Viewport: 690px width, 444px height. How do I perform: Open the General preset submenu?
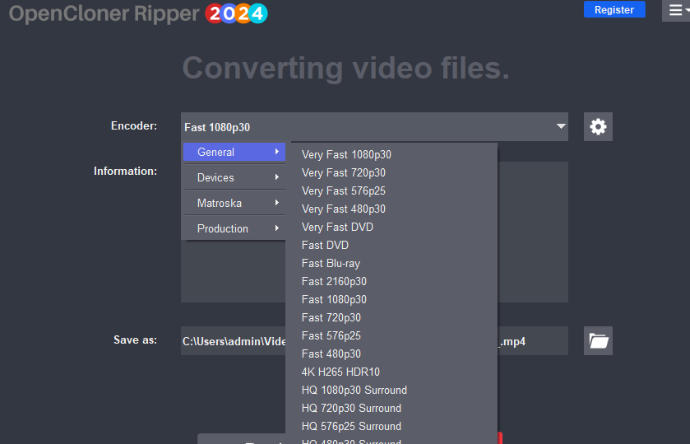(x=234, y=152)
